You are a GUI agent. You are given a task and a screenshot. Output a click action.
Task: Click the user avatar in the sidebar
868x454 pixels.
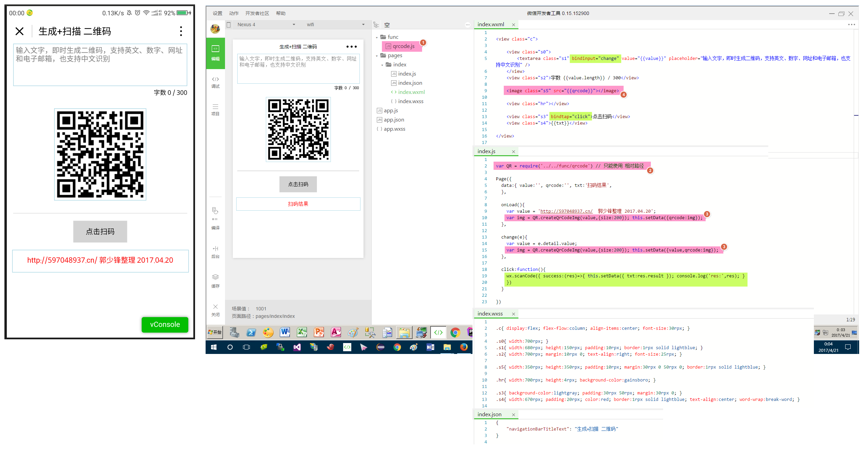click(215, 29)
